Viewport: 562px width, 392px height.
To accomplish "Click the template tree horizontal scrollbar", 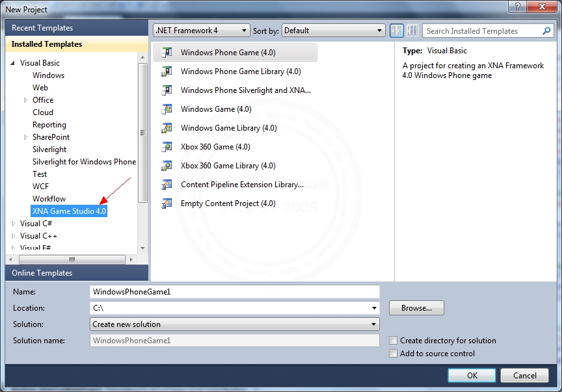I will pyautogui.click(x=72, y=259).
